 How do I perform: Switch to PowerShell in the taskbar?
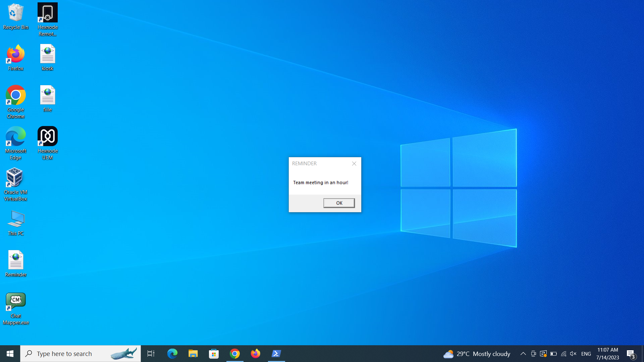pos(276,354)
